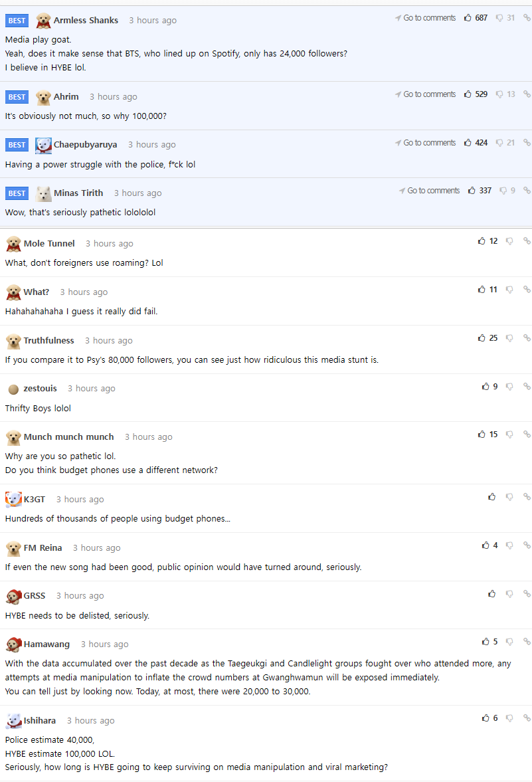
Task: Open Munch munch munch's username
Action: [69, 437]
